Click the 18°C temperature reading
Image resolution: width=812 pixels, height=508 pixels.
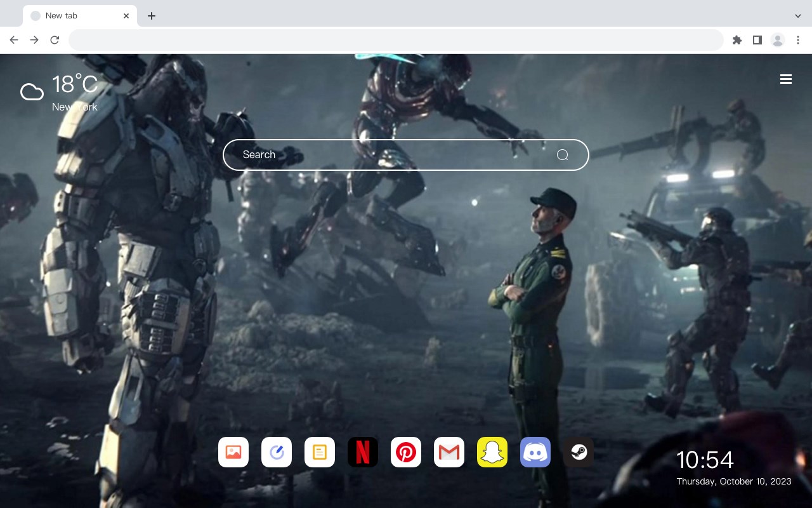coord(75,84)
